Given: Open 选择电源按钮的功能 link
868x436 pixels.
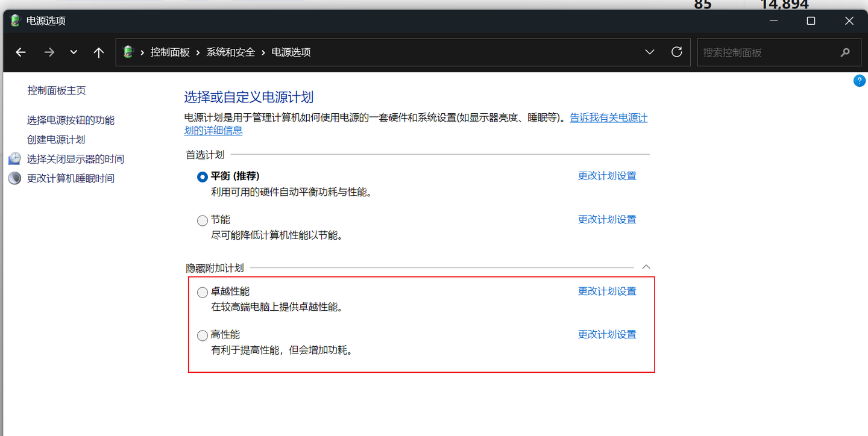Looking at the screenshot, I should (71, 120).
